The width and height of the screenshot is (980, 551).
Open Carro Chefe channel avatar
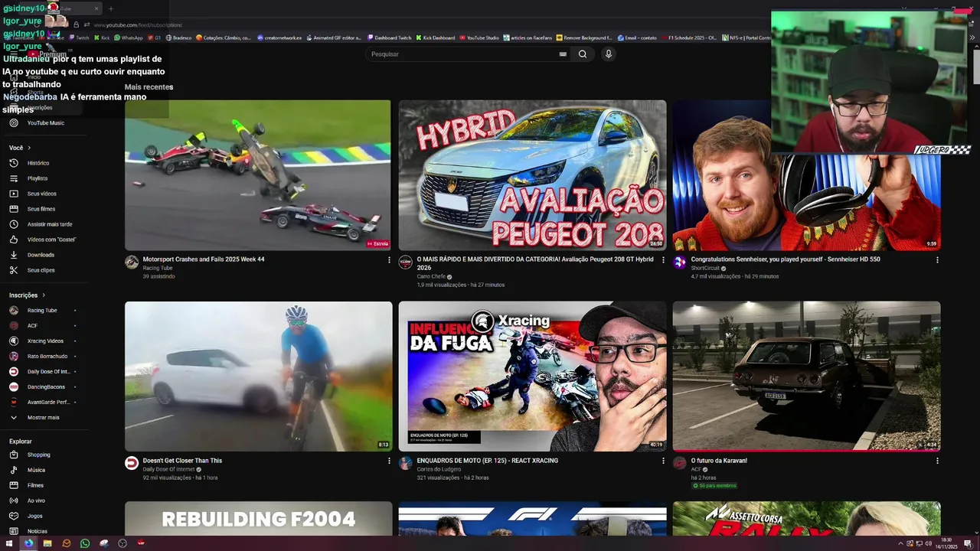click(405, 262)
